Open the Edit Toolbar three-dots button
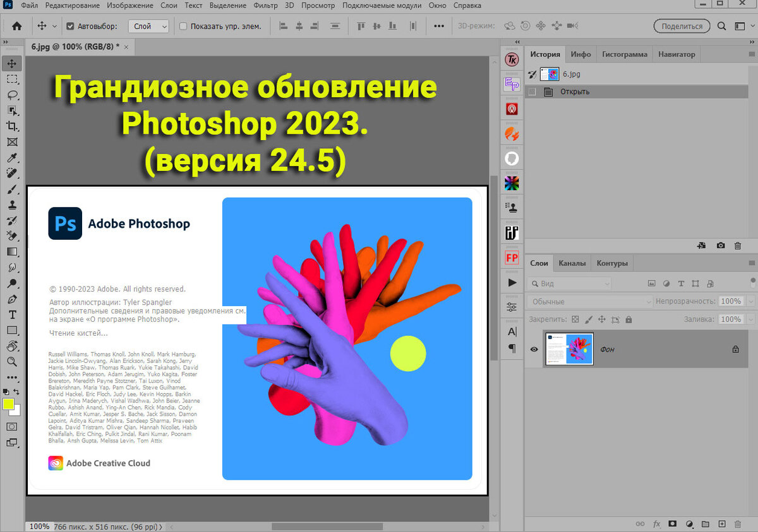The width and height of the screenshot is (758, 532). point(12,377)
